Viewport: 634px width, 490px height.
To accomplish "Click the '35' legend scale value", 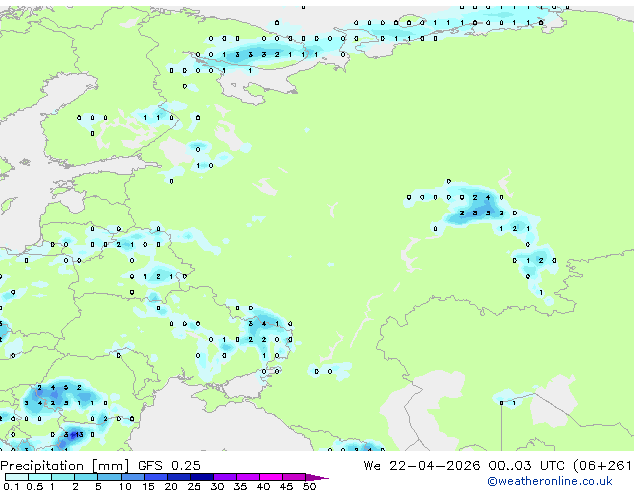I will (x=240, y=486).
